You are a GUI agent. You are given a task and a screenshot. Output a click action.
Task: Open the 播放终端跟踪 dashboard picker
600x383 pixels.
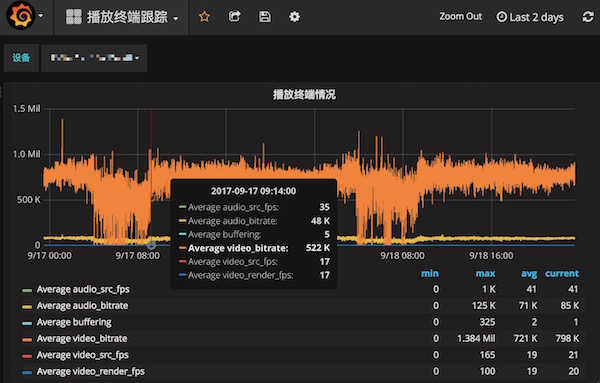click(128, 17)
